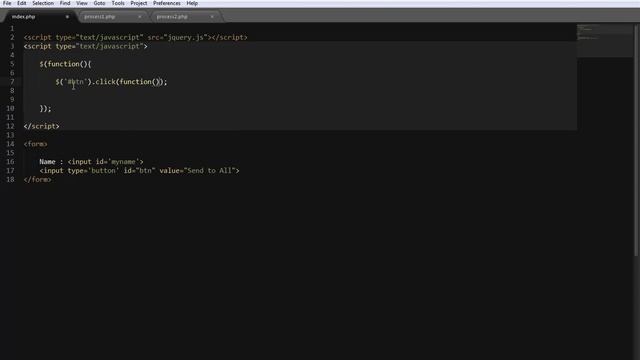
Task: Place cursor in '#btn' selector text
Action: (x=76, y=82)
